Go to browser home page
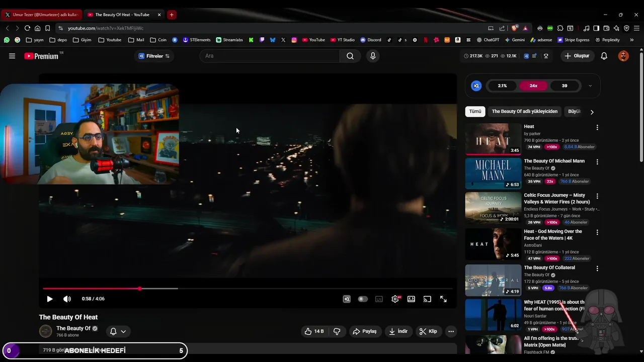This screenshot has width=644, height=362. 37,28
